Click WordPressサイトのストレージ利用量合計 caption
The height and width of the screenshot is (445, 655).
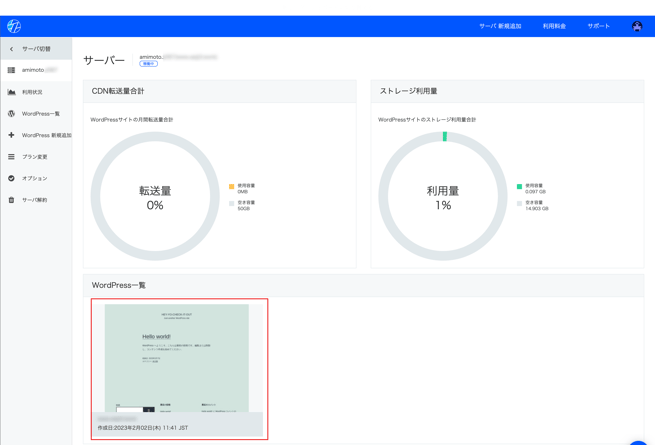tap(427, 120)
